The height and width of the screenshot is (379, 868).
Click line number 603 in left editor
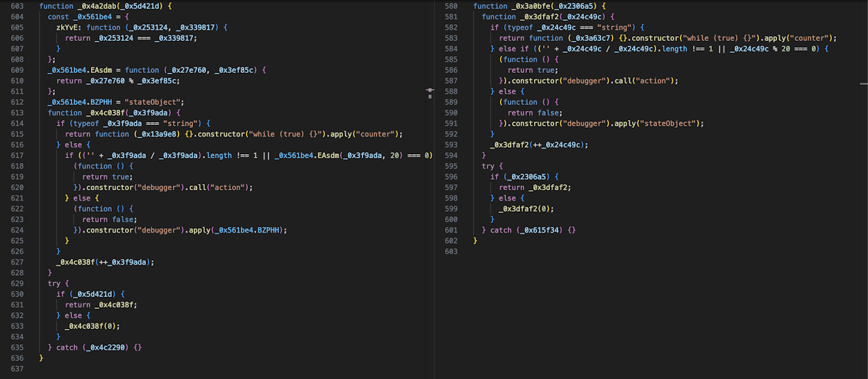pyautogui.click(x=17, y=6)
